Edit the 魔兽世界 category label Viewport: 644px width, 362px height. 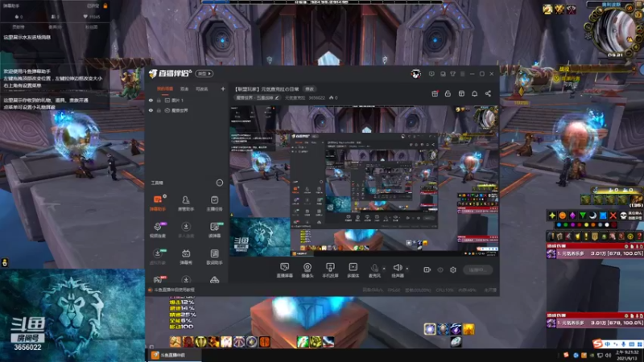(257, 97)
